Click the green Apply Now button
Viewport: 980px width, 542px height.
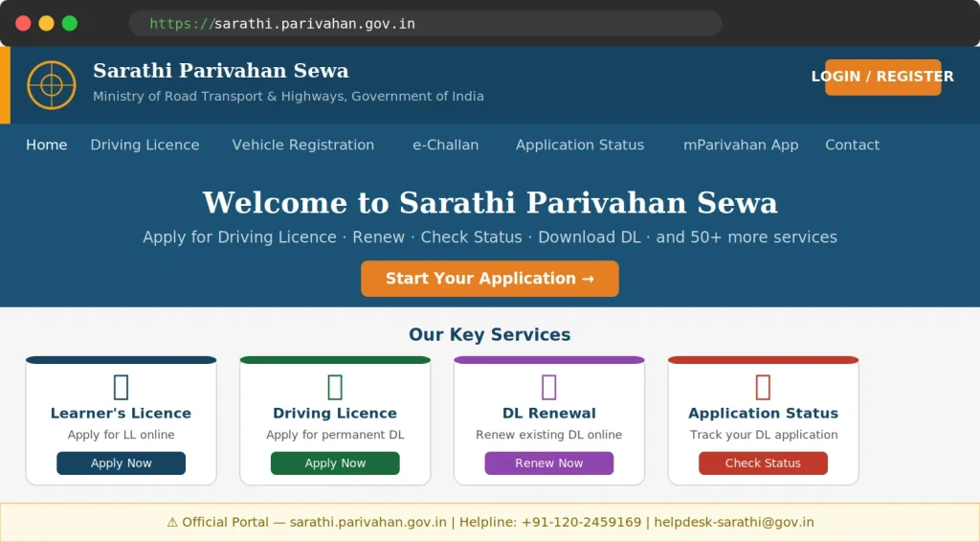click(x=335, y=463)
